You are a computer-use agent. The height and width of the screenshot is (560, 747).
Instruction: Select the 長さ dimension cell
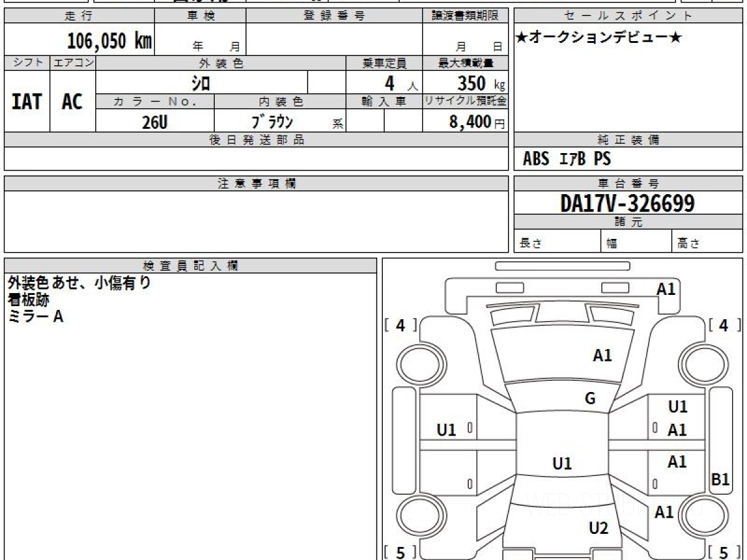(x=557, y=241)
